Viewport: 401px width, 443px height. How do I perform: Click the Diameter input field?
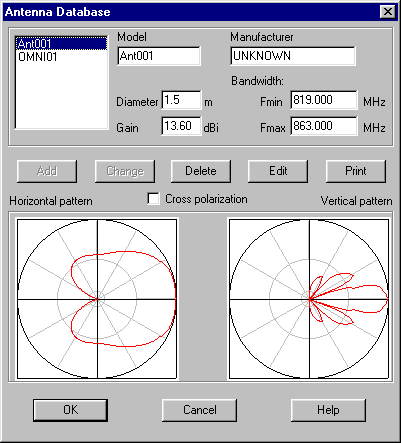pos(182,100)
